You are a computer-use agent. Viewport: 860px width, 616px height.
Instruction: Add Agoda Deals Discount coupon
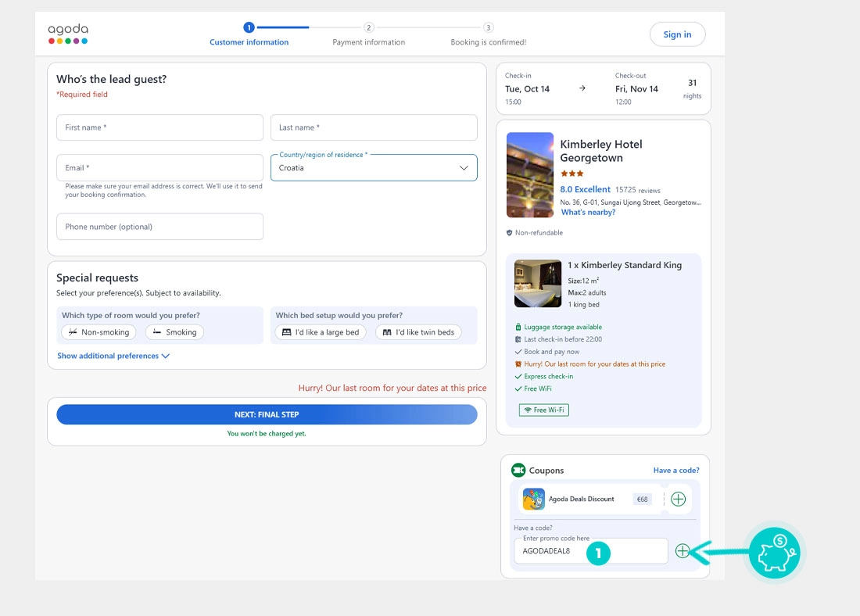point(678,499)
